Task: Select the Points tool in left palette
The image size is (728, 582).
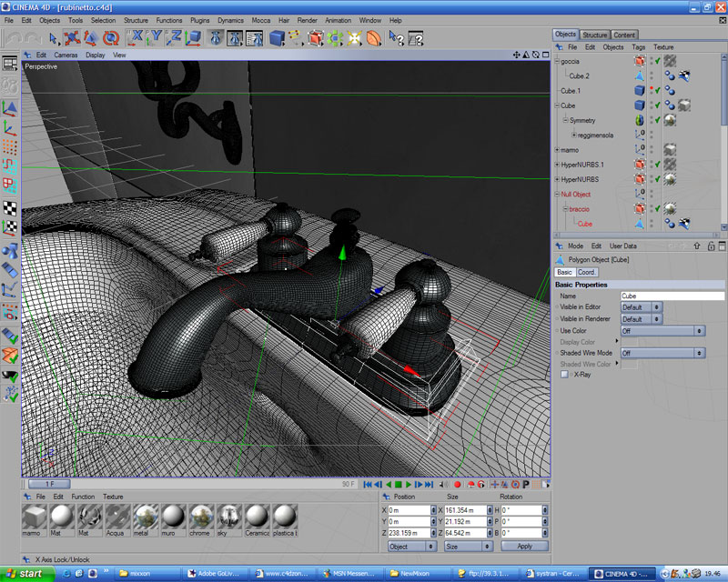Action: click(10, 147)
